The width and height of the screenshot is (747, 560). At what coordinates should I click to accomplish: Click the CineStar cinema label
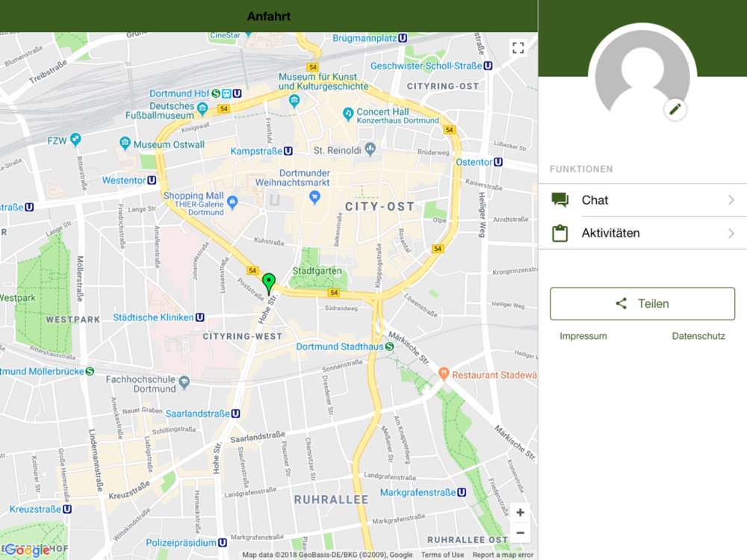(x=226, y=36)
